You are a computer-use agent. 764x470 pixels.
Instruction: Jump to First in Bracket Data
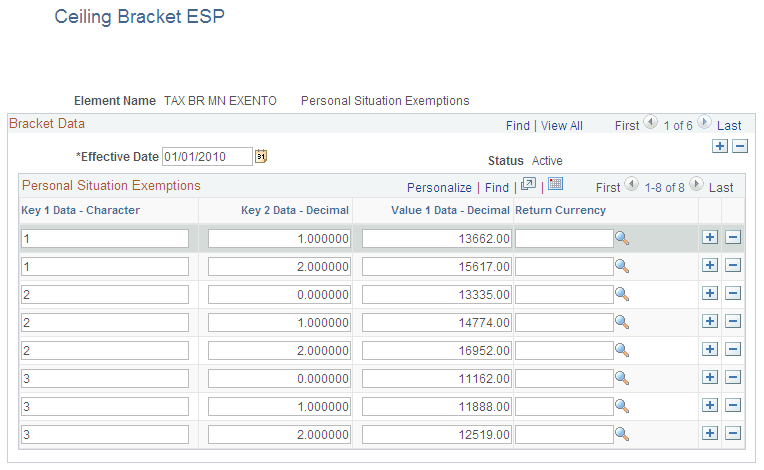pyautogui.click(x=627, y=126)
